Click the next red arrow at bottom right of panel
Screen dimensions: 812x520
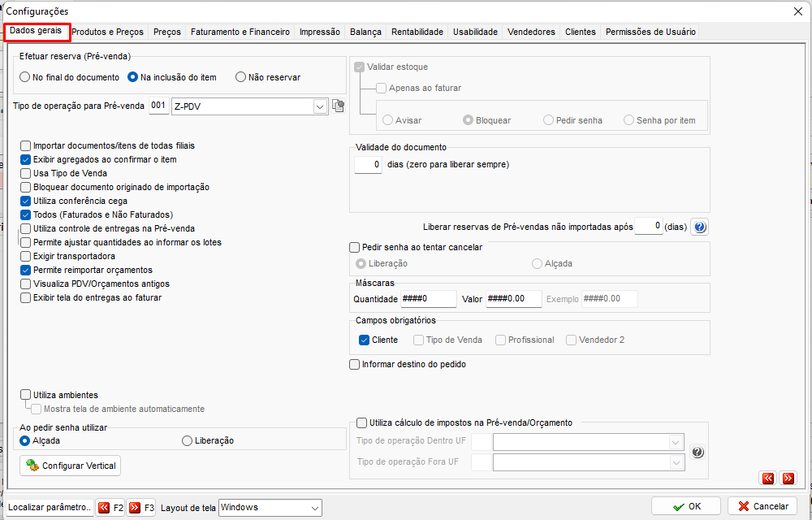(x=788, y=478)
